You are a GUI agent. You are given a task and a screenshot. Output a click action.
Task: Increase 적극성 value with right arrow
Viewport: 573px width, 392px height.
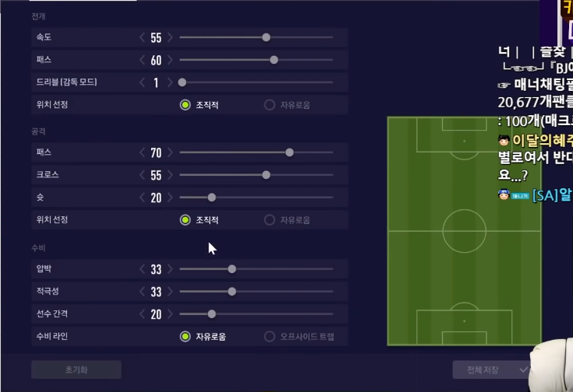[x=170, y=292]
